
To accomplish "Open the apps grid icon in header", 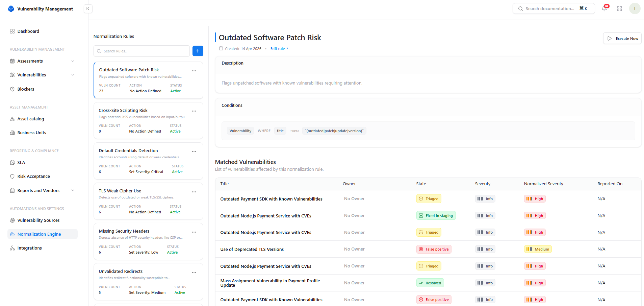I will pyautogui.click(x=619, y=9).
